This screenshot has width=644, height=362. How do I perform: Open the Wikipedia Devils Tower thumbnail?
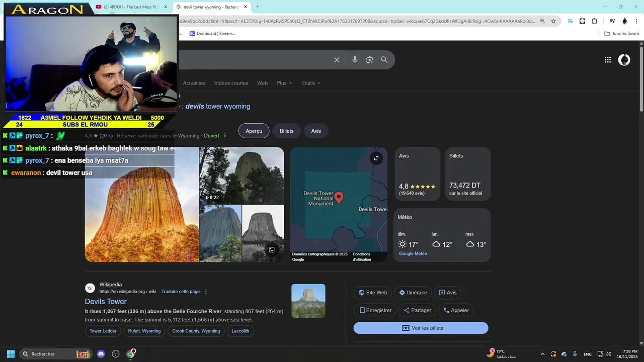[x=308, y=301]
